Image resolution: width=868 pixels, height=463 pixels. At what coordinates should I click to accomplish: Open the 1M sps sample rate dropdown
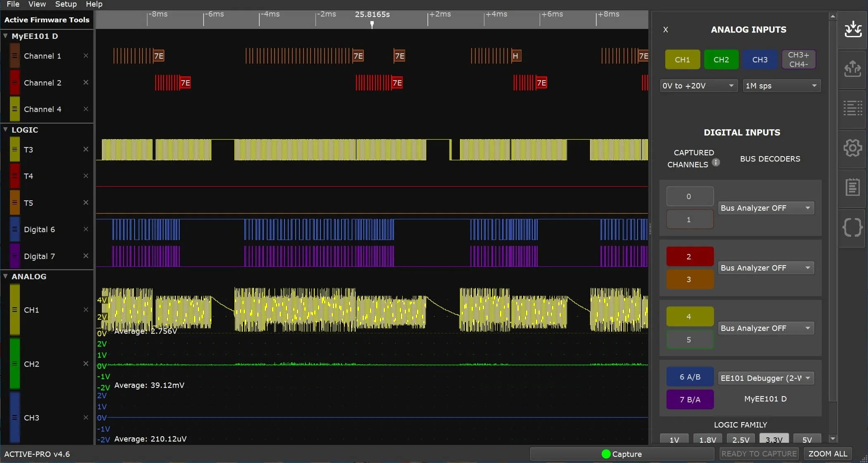click(781, 85)
